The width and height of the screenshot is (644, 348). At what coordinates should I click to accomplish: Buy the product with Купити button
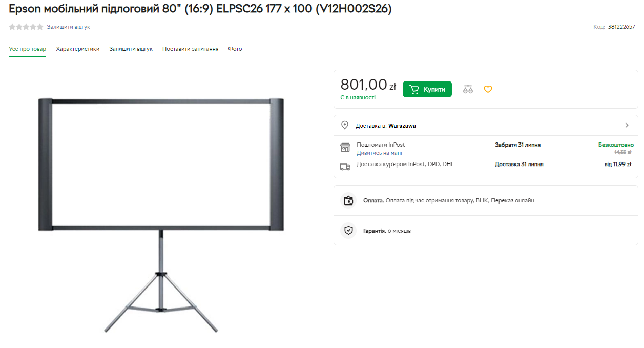(427, 89)
